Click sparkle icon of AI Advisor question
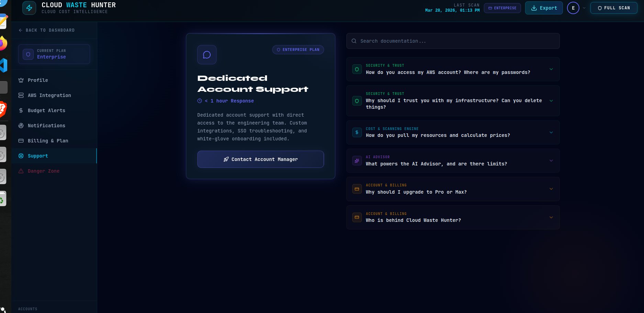The width and height of the screenshot is (644, 313). pyautogui.click(x=357, y=161)
